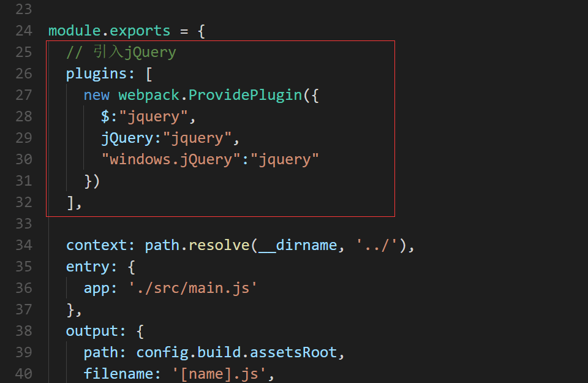
Task: Click 'jQuery:"jquery",' on line 29
Action: pyautogui.click(x=170, y=138)
